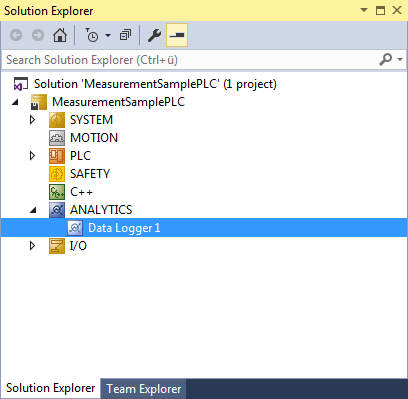Viewport: 408px width, 399px height.
Task: Open dropdown arrow next to Pending Changes Filter
Action: click(x=108, y=35)
